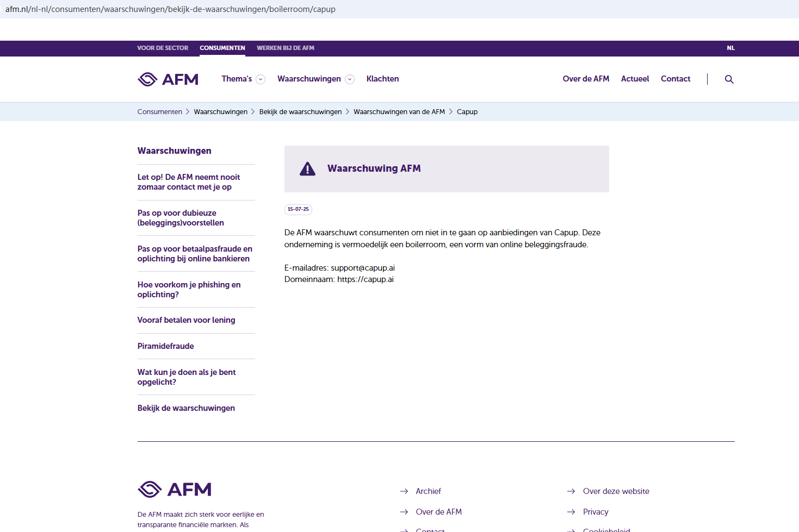This screenshot has height=532, width=799.
Task: Click the arrow icon beside Privacy
Action: click(571, 512)
